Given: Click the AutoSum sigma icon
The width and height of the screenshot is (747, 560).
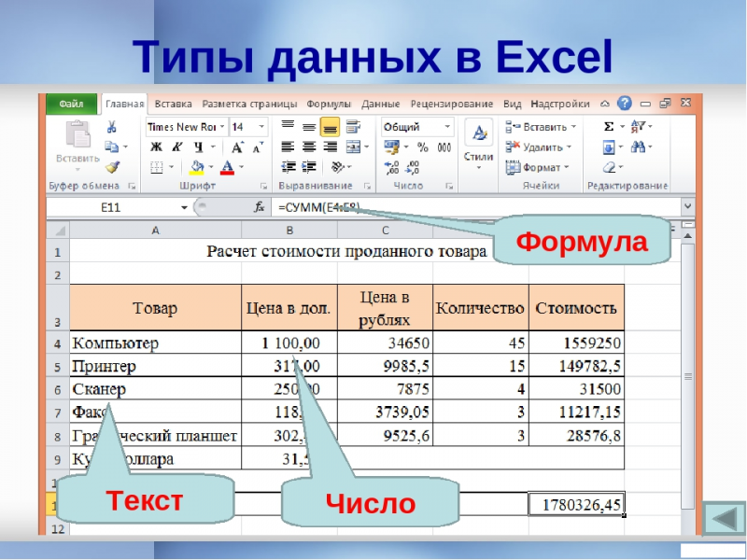Looking at the screenshot, I should [x=609, y=127].
